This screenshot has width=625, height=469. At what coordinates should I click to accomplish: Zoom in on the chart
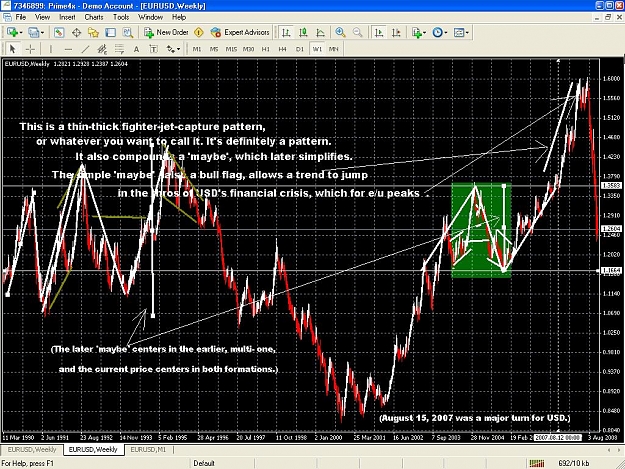tap(340, 33)
